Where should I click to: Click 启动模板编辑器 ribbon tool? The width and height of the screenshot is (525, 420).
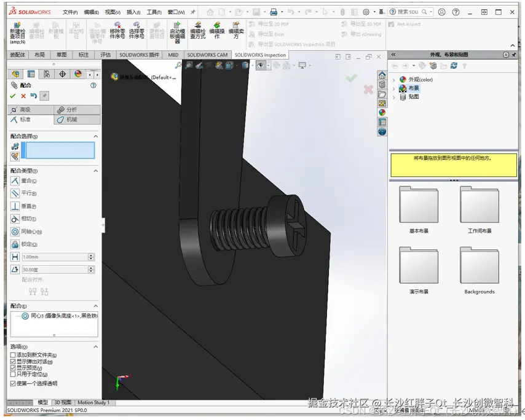177,33
